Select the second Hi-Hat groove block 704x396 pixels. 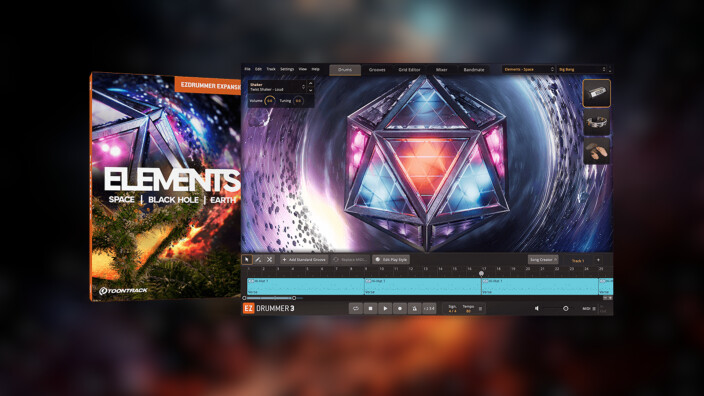[x=422, y=286]
